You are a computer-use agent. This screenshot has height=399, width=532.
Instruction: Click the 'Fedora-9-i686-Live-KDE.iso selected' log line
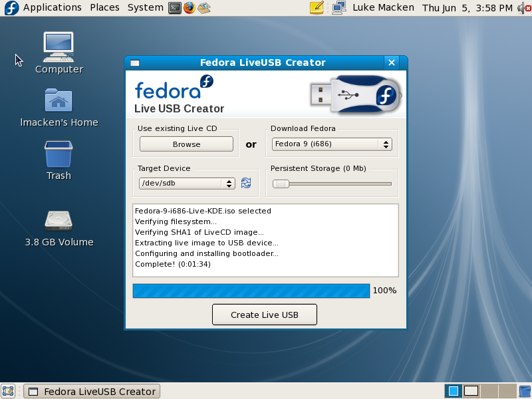203,211
